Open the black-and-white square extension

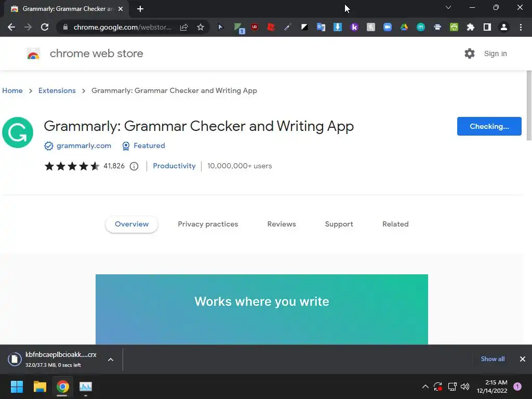point(304,27)
